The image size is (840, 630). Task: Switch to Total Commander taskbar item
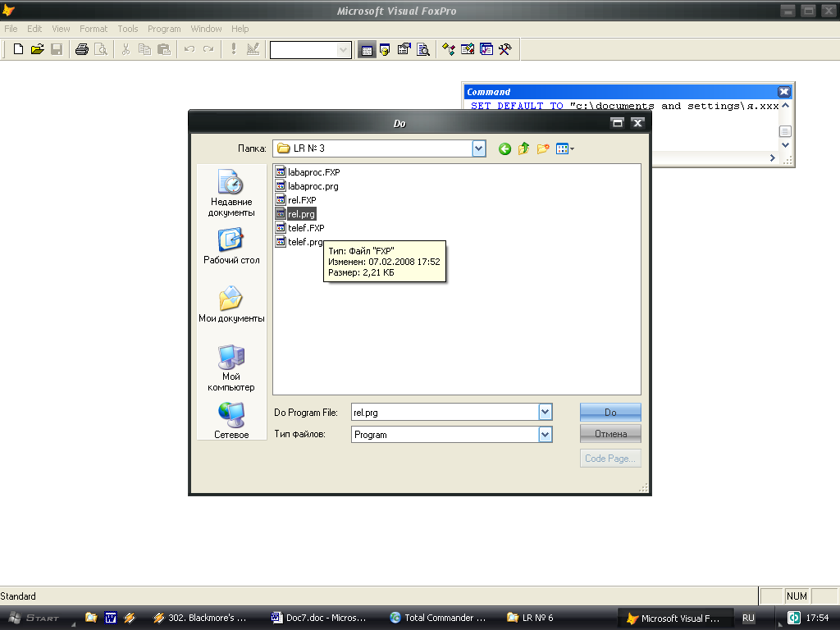438,618
